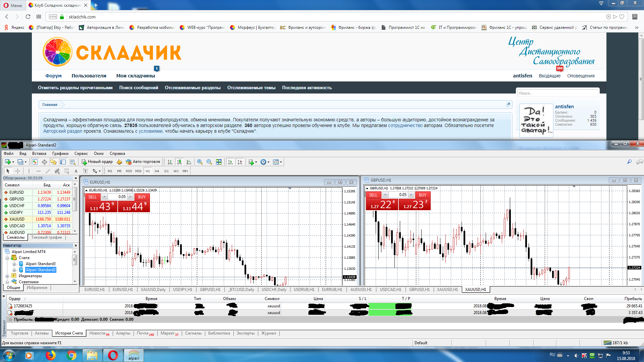Screen dimensions: 644x362
Task: Collapse the Счета tree node
Action: (7, 258)
